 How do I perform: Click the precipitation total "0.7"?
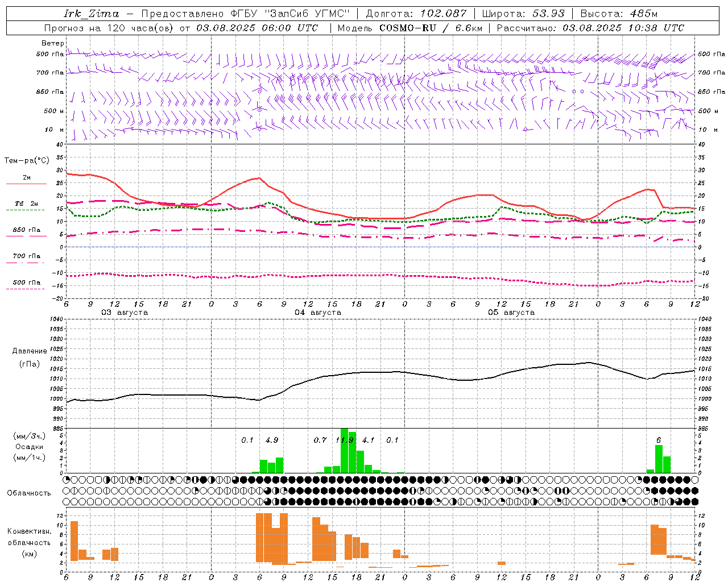(320, 440)
